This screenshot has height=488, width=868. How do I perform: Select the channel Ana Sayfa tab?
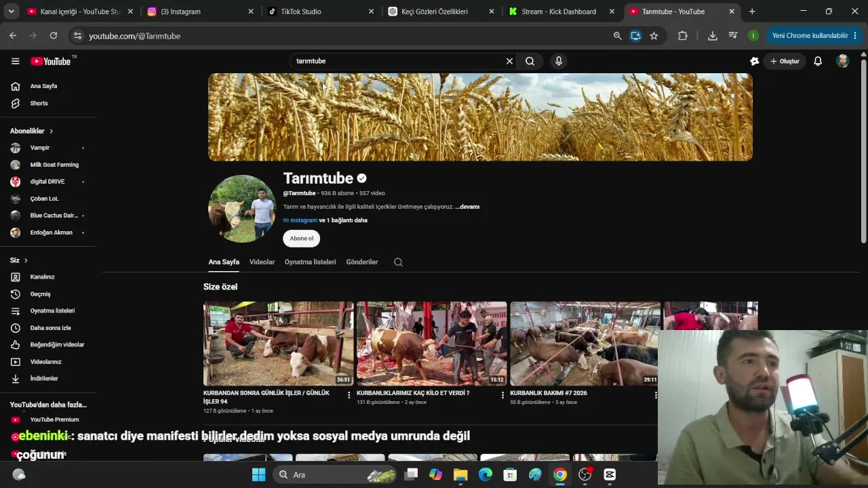224,262
